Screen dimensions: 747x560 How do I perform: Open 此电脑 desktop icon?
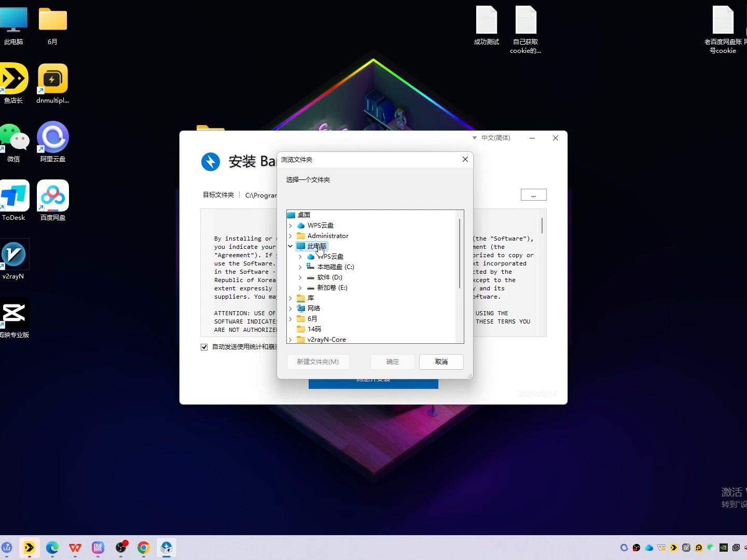tap(13, 26)
